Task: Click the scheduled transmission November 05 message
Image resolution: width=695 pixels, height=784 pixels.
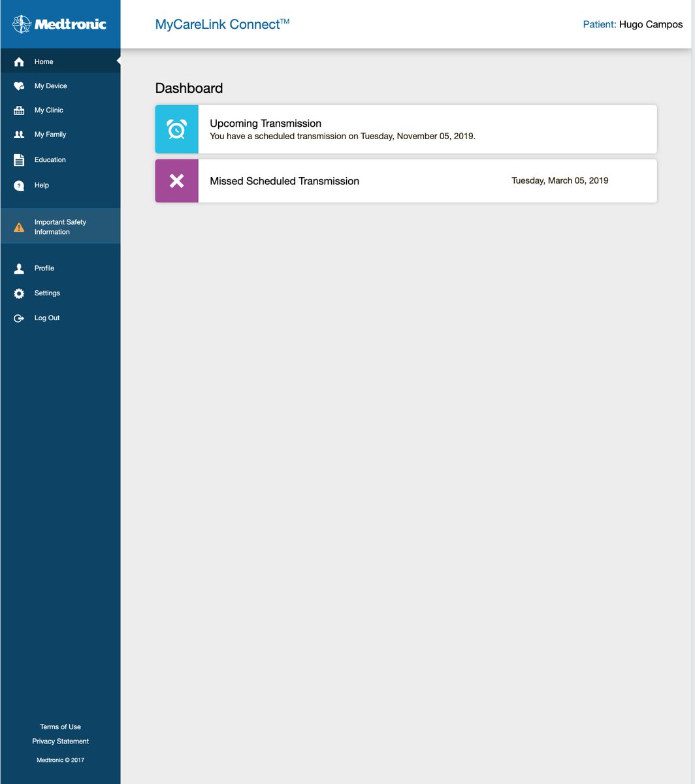Action: pyautogui.click(x=342, y=137)
